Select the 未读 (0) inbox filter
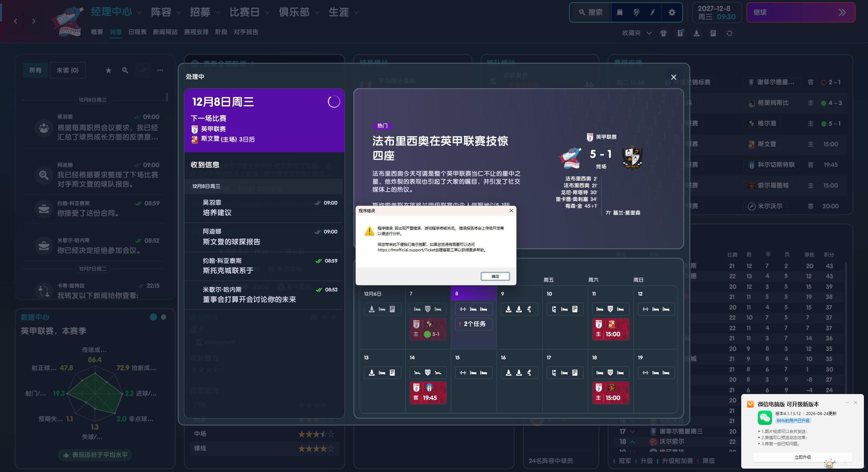868x472 pixels. point(67,70)
